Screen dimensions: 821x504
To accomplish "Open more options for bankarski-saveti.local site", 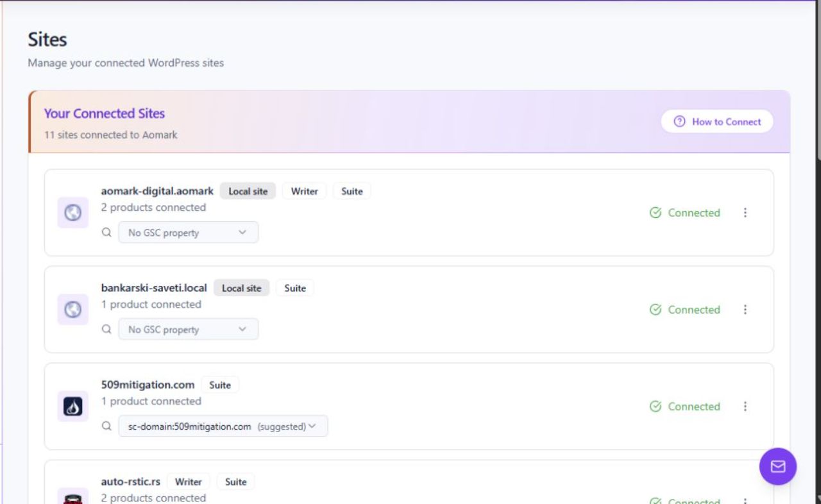I will pos(745,309).
